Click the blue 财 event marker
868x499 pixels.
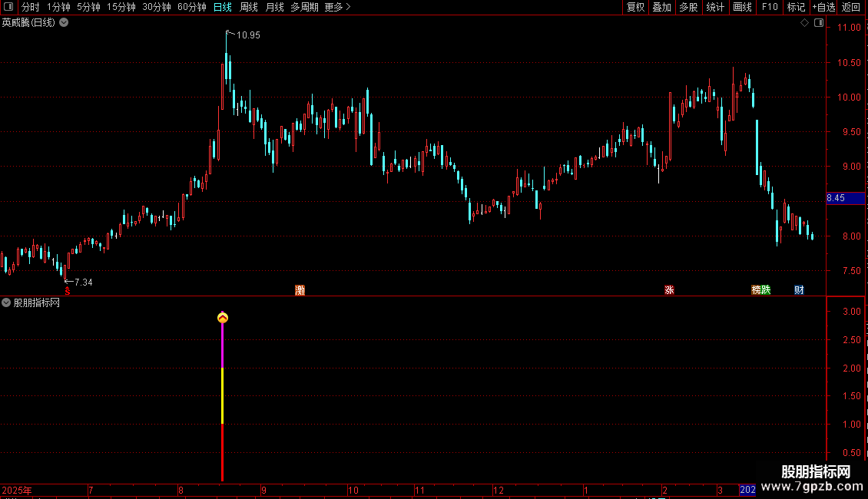pyautogui.click(x=799, y=290)
